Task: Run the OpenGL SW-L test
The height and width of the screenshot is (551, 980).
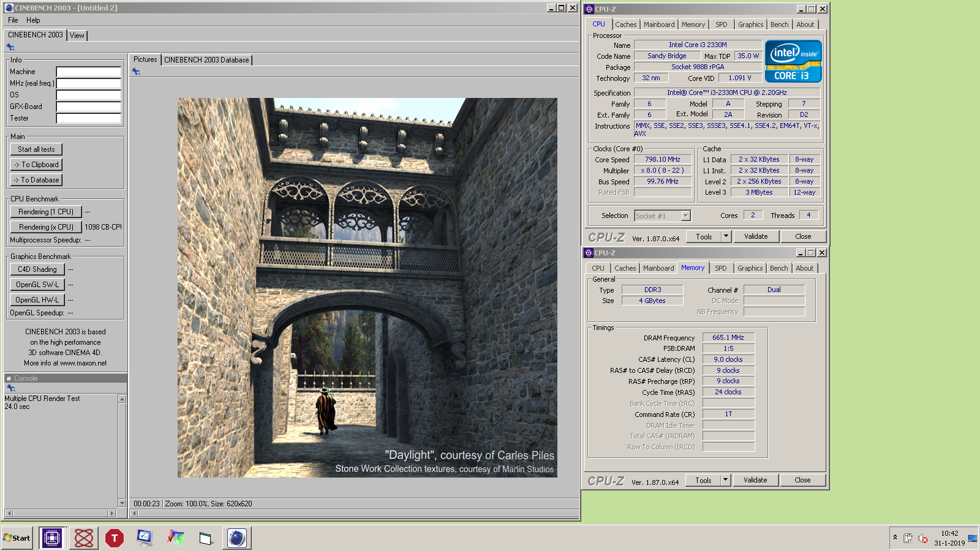Action: (x=37, y=285)
